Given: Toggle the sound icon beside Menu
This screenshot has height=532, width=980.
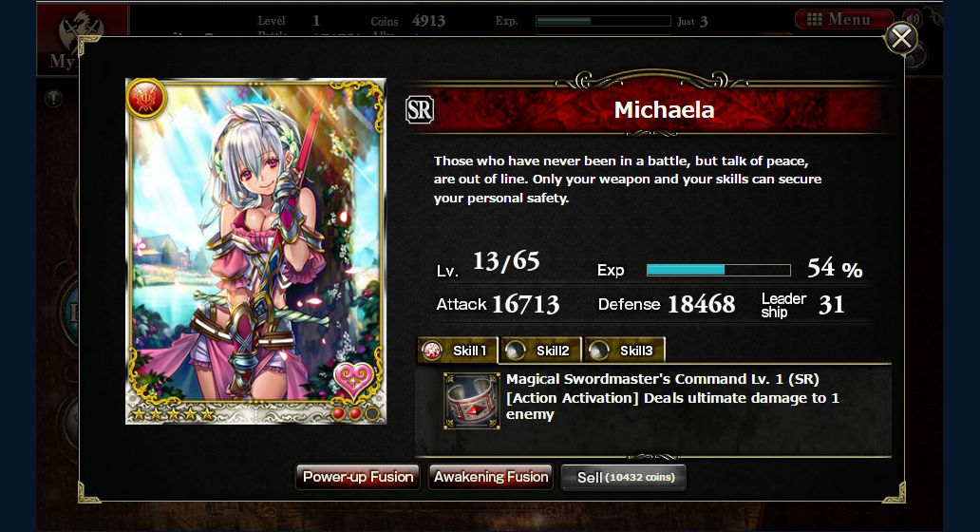Looking at the screenshot, I should (912, 19).
